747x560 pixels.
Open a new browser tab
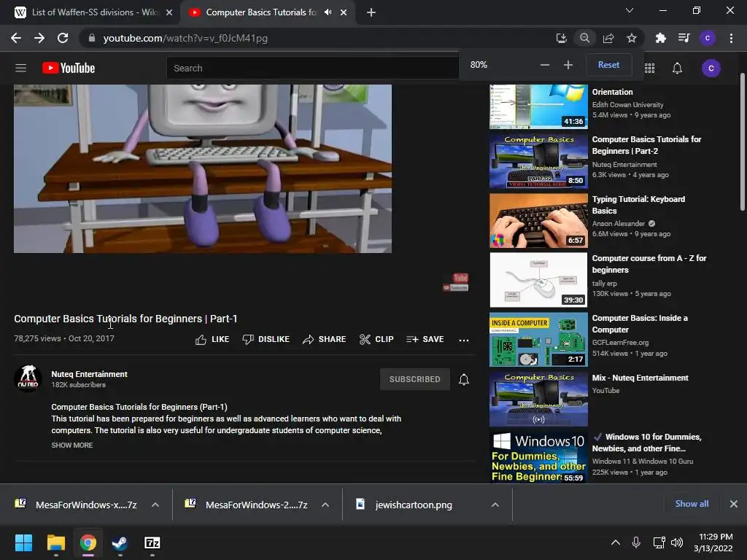[371, 12]
